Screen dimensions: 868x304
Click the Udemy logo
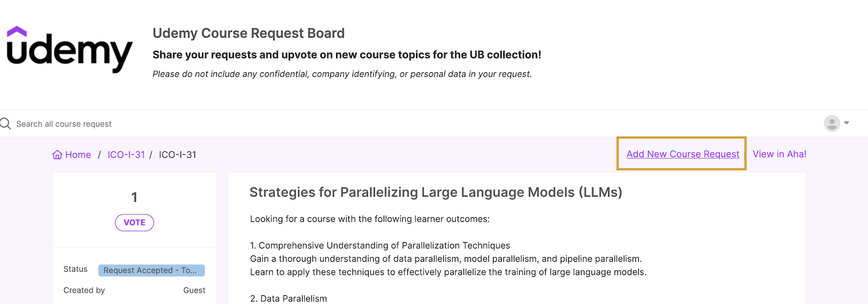pos(69,50)
